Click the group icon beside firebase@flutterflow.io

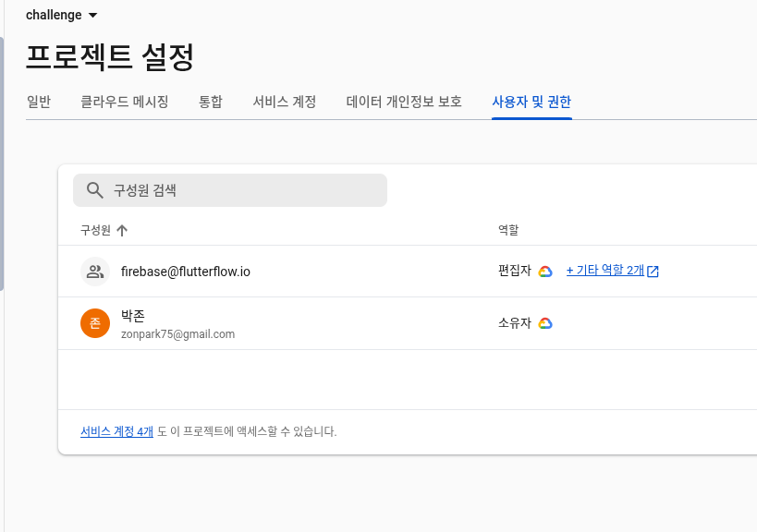click(94, 272)
